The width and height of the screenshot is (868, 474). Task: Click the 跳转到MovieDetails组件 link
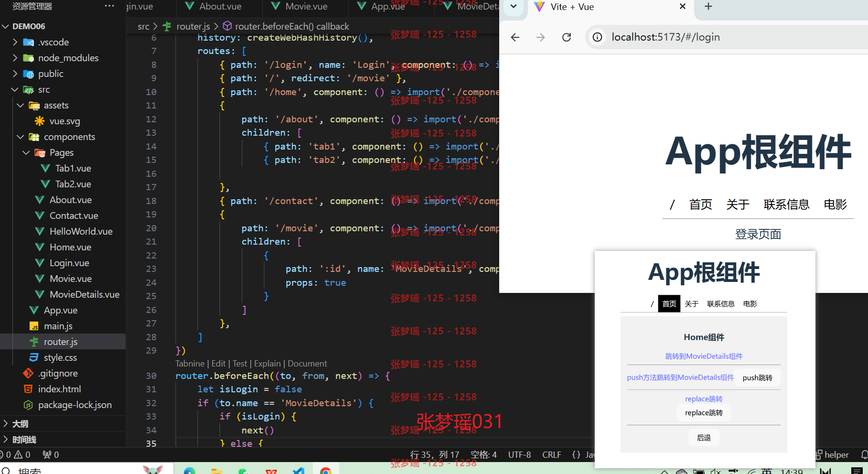[704, 356]
